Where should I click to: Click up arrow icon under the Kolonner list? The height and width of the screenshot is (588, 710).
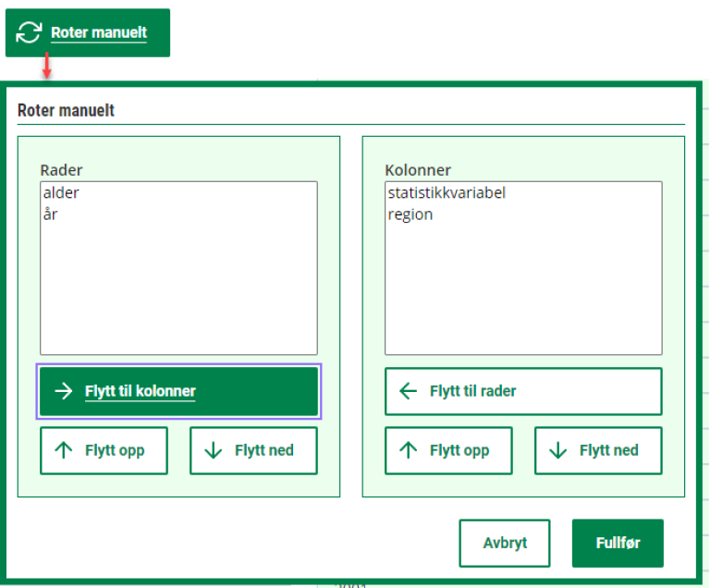click(408, 450)
